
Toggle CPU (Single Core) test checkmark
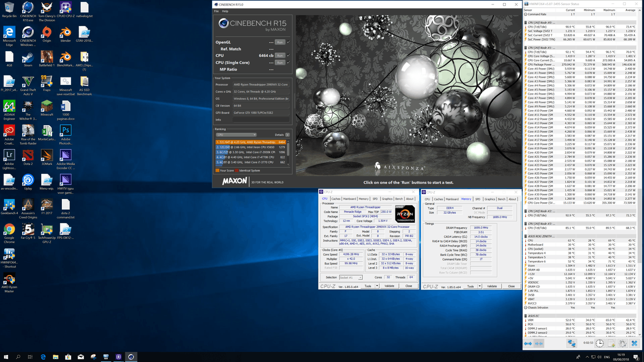[288, 62]
